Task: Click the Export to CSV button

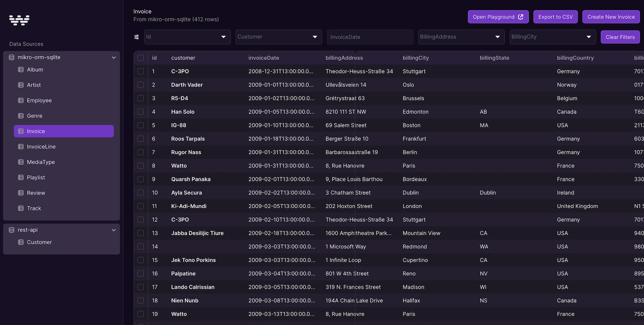Action: (555, 17)
